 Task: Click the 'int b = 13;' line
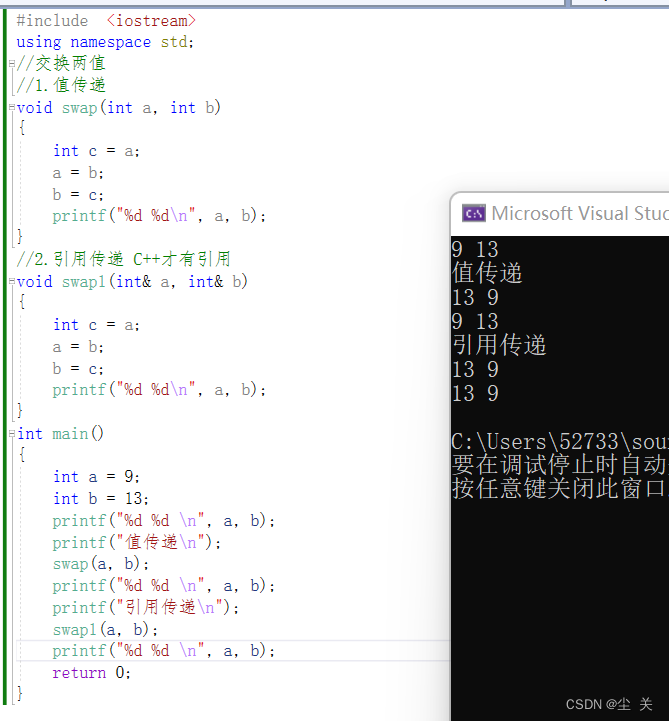101,499
